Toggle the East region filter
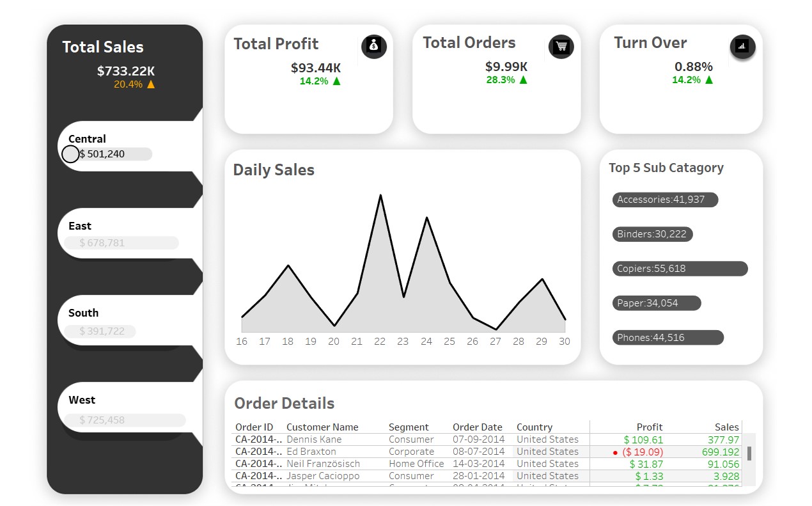This screenshot has width=812, height=506. click(121, 242)
